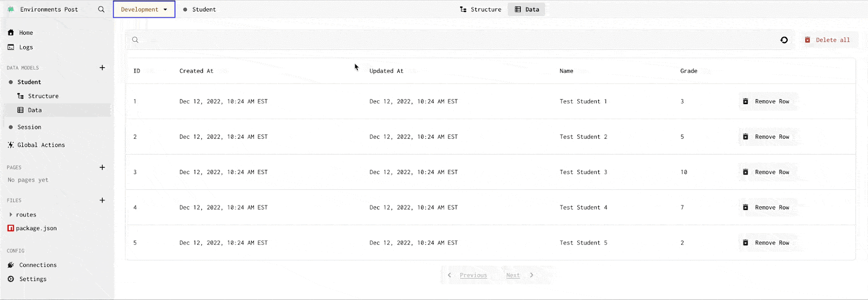Click grade value 10 for Test Student 3
This screenshot has width=868, height=300.
click(x=684, y=172)
